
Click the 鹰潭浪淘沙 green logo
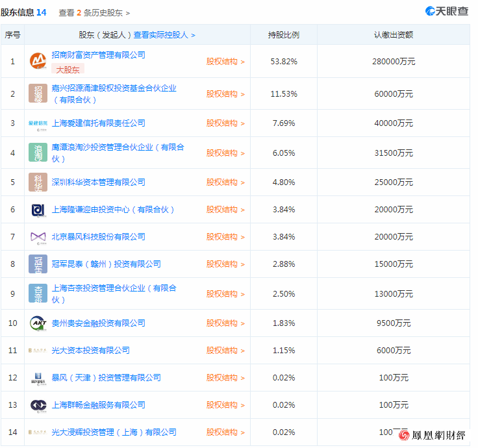[38, 153]
